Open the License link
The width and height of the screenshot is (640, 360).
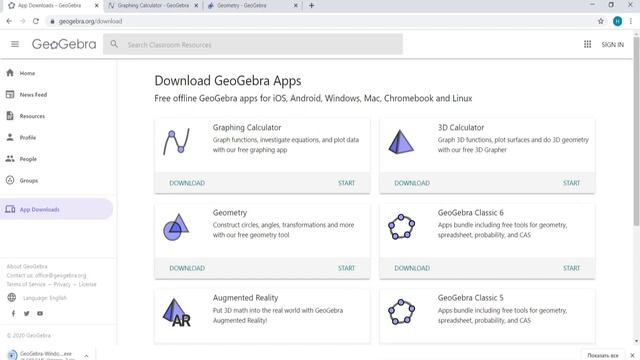[x=87, y=284]
